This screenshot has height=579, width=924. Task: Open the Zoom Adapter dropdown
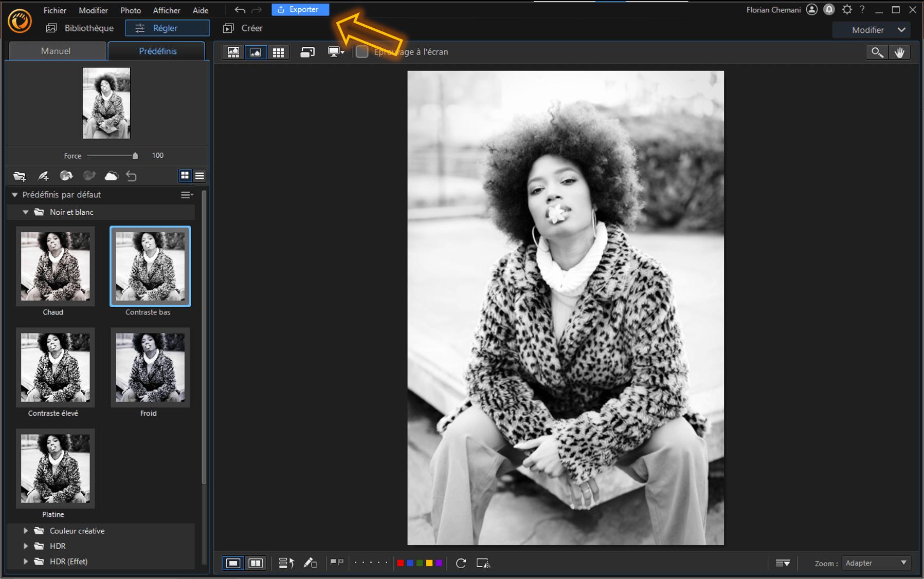click(876, 563)
